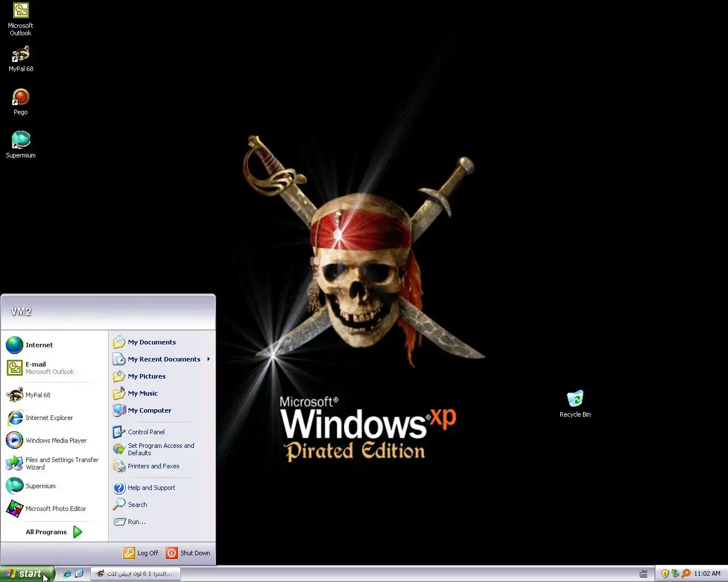Click the Outlook icon in the Quick Launch bar
This screenshot has width=728, height=582.
(x=80, y=573)
